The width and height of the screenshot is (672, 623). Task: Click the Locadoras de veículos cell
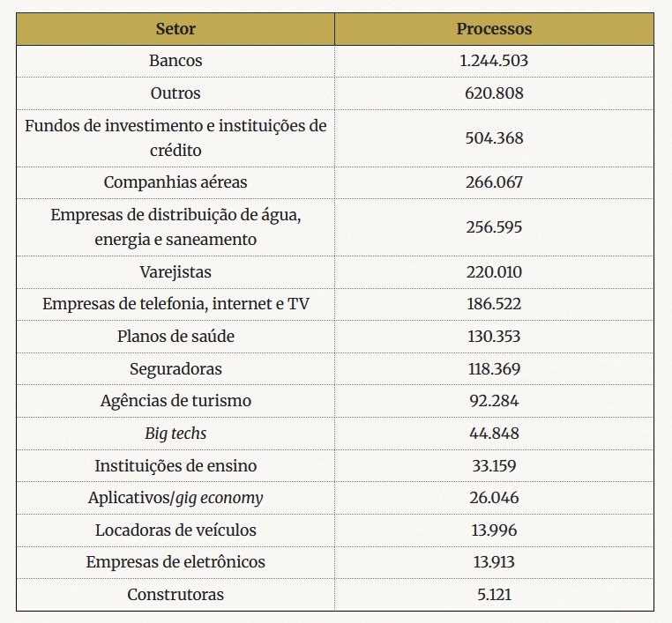point(175,530)
